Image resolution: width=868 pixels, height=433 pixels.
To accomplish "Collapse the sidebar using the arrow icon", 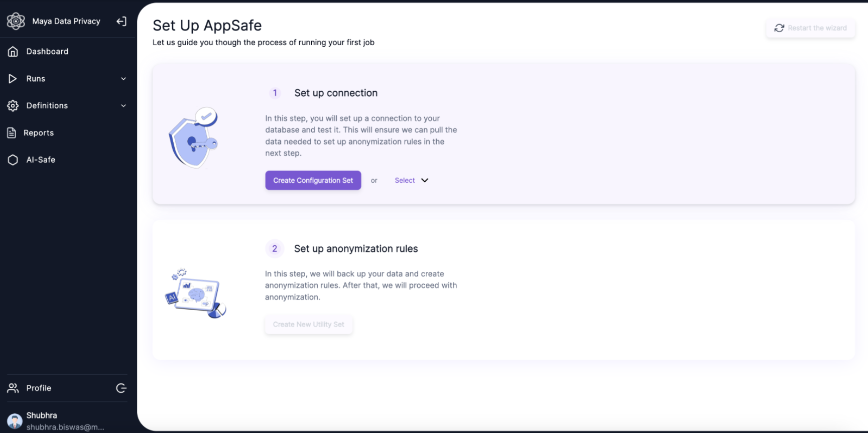I will [x=121, y=21].
